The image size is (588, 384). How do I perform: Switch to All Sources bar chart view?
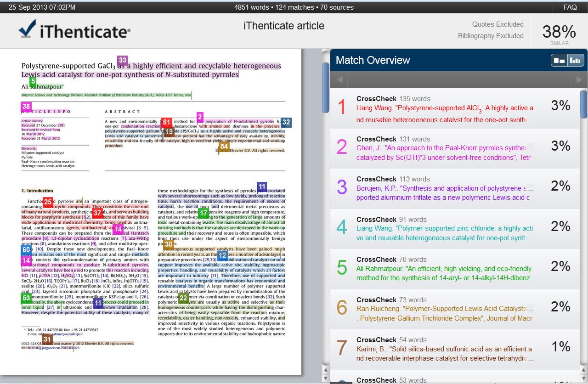click(575, 60)
